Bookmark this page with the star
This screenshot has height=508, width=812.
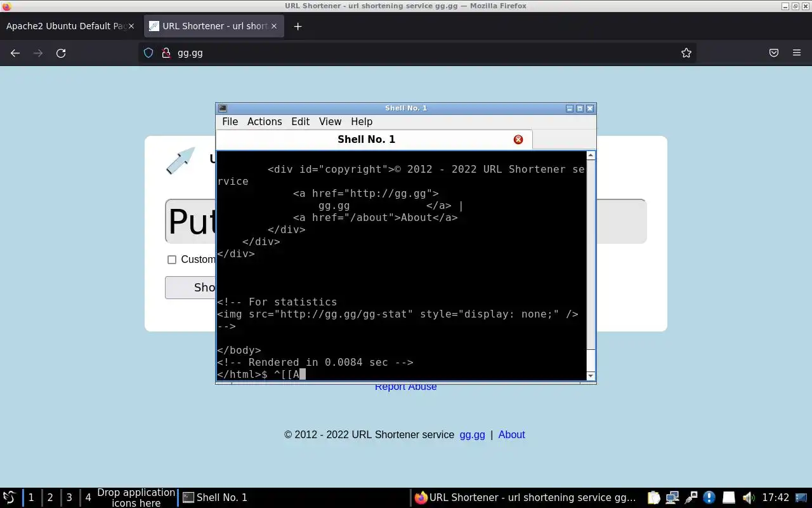[x=686, y=53]
